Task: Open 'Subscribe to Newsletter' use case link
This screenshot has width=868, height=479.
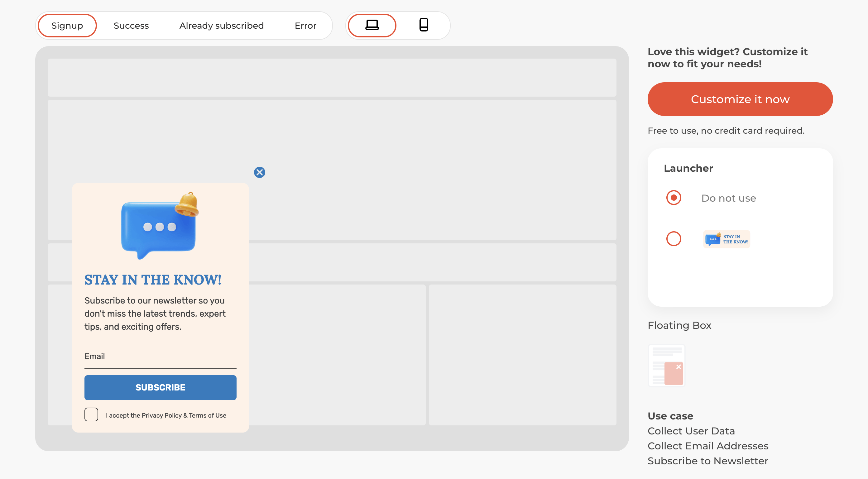Action: click(x=707, y=461)
